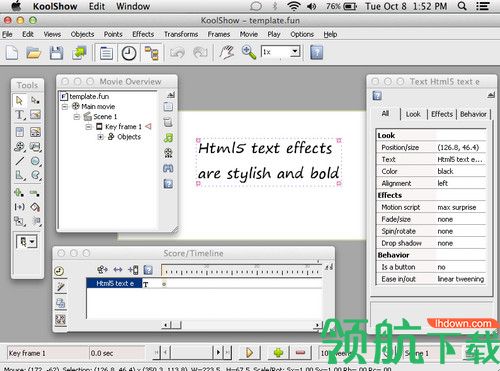Screen dimensions: 500x371
Task: Click Motion script value max surprise
Action: coord(457,207)
